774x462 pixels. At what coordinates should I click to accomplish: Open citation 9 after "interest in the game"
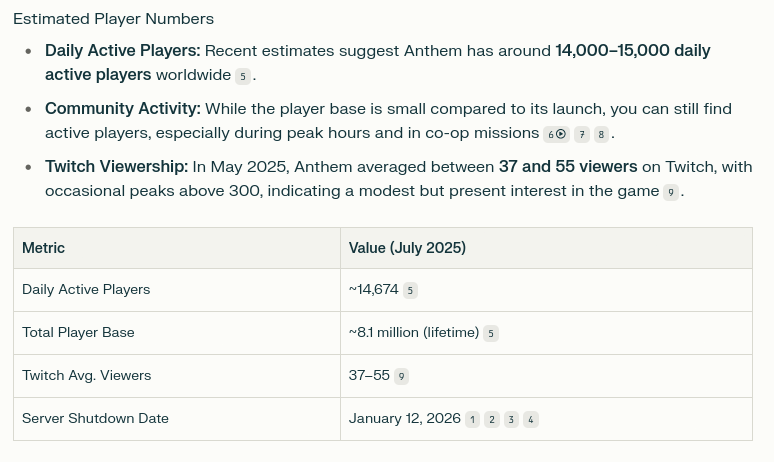pyautogui.click(x=670, y=192)
